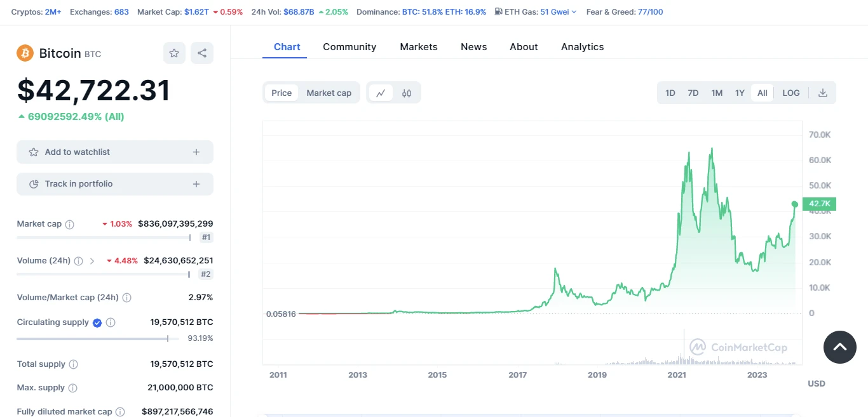Open Fully diluted market cap info icon

(x=120, y=412)
